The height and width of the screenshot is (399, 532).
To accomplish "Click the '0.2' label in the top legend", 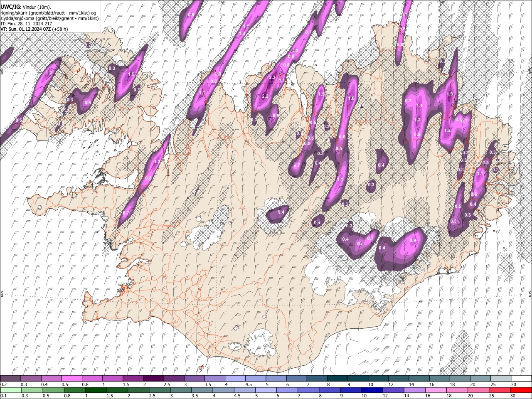I will (3, 384).
